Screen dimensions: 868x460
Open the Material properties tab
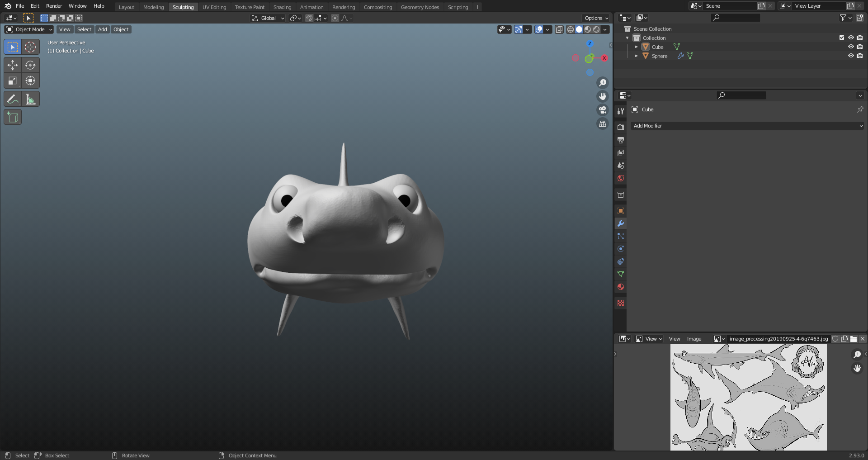[621, 287]
